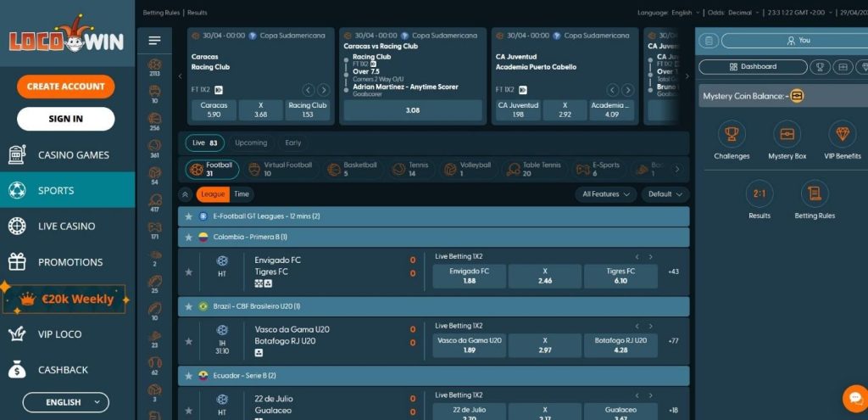Viewport: 868px width, 420px height.
Task: Open ENGLISH language selector in sidebar
Action: (x=66, y=402)
